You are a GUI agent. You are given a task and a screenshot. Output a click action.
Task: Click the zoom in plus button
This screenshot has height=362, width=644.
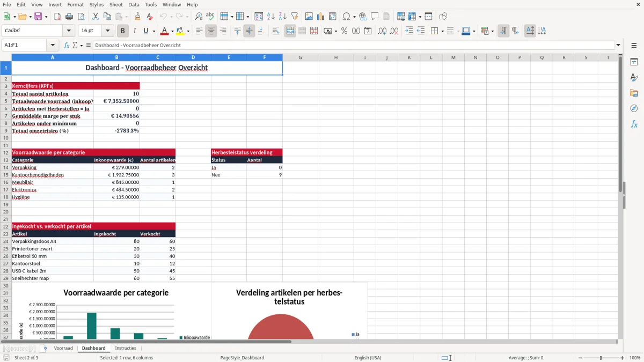point(622,358)
